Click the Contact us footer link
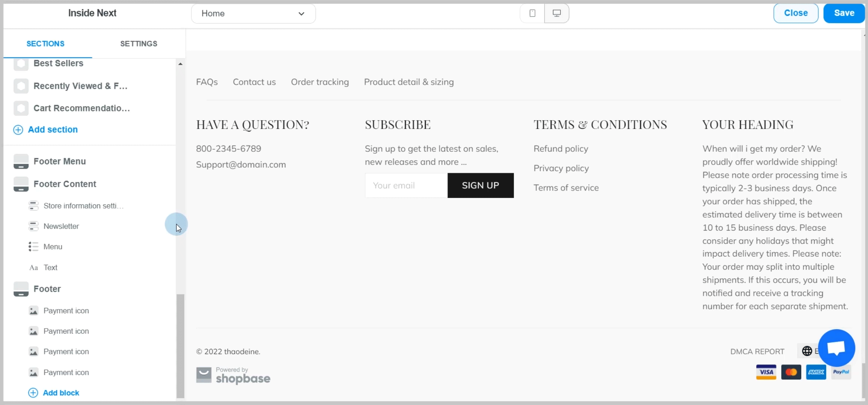 coord(254,82)
